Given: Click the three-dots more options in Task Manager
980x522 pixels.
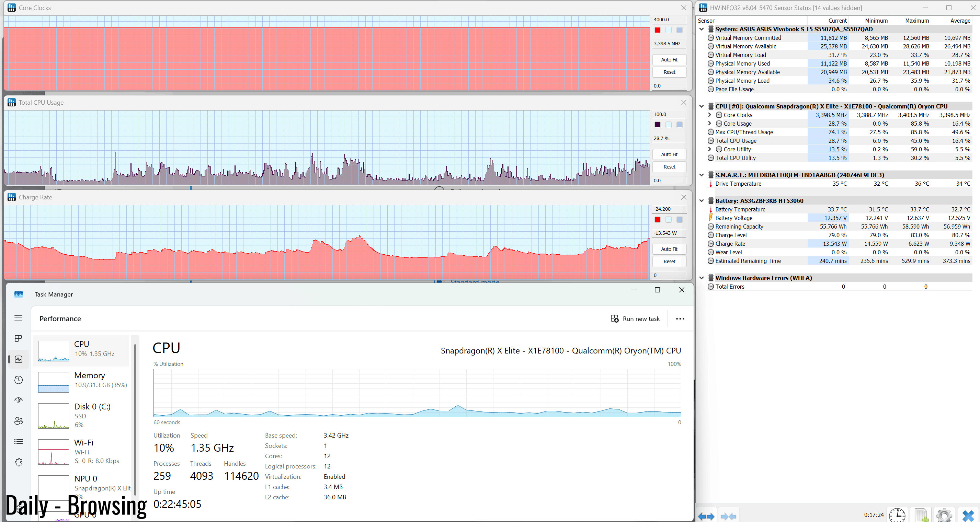Looking at the screenshot, I should point(680,319).
